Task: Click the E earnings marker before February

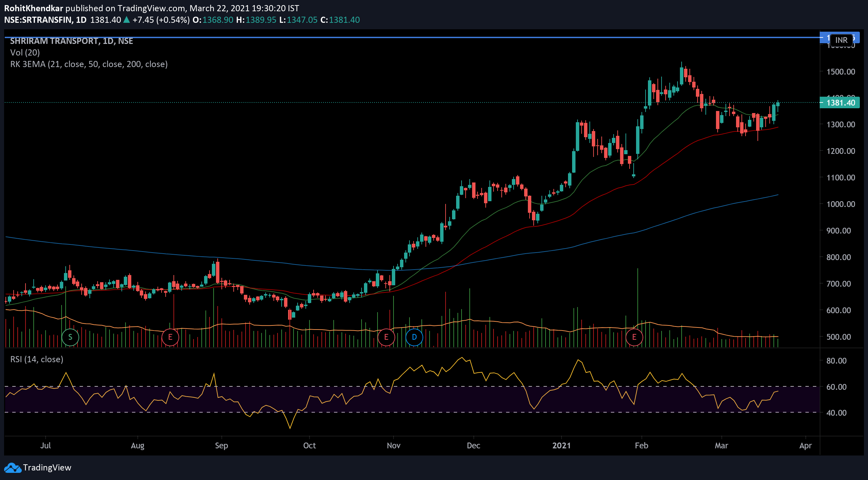Action: tap(634, 337)
